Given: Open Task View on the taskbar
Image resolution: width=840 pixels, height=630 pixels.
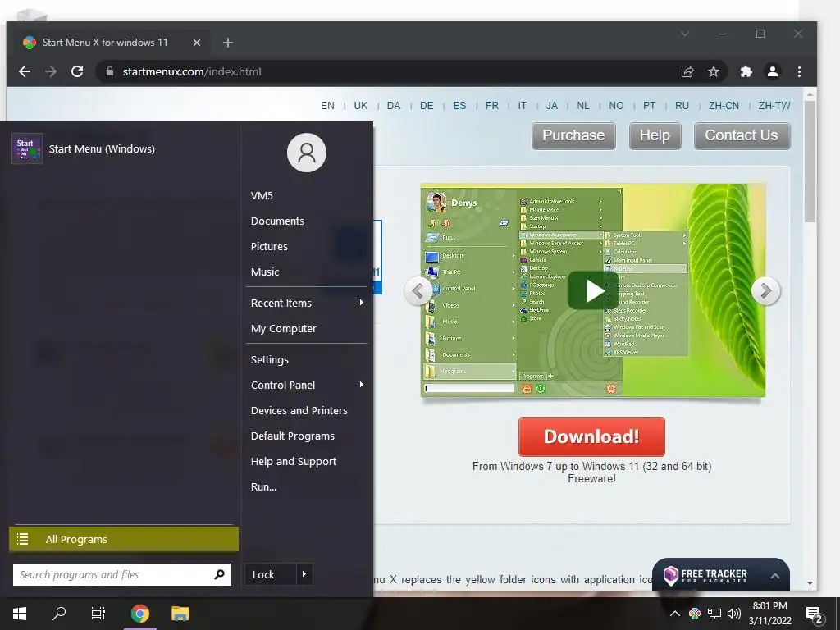Looking at the screenshot, I should pos(98,614).
